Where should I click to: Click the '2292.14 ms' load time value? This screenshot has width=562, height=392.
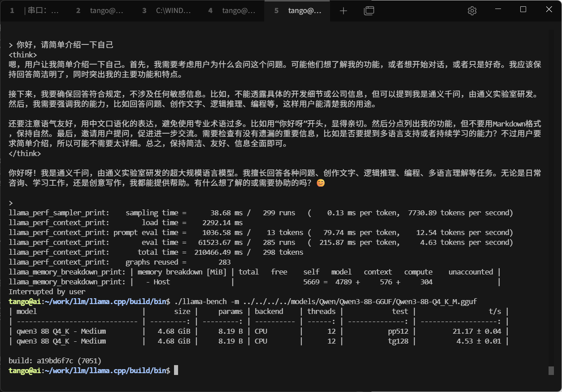(x=222, y=222)
